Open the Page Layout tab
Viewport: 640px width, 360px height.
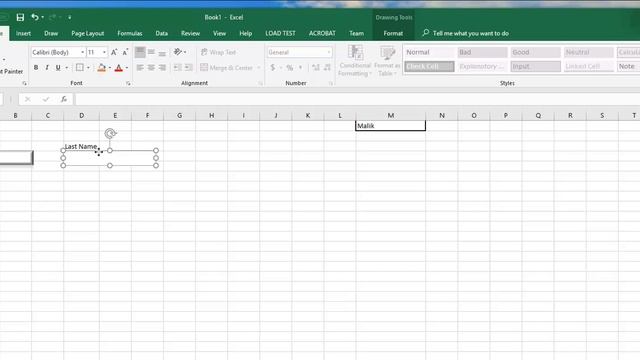coord(87,33)
